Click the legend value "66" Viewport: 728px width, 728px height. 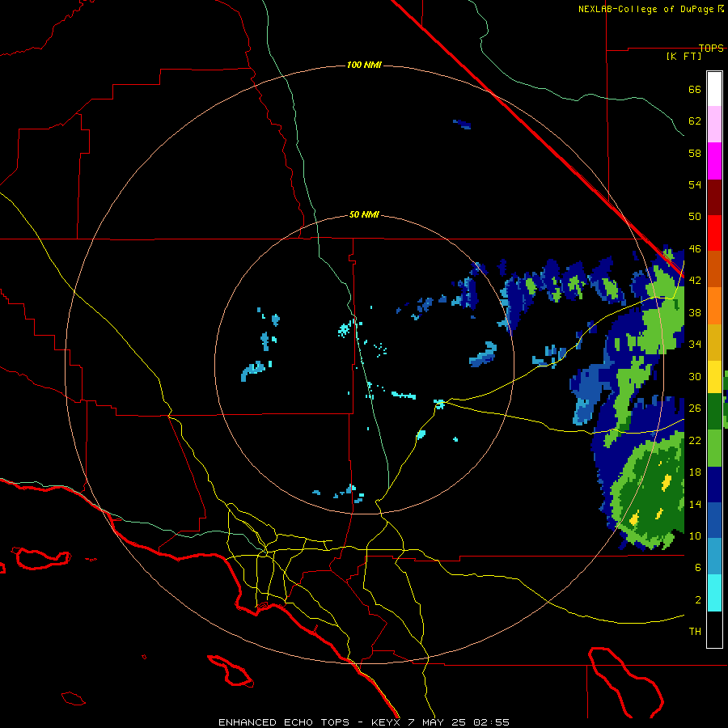[x=695, y=89]
